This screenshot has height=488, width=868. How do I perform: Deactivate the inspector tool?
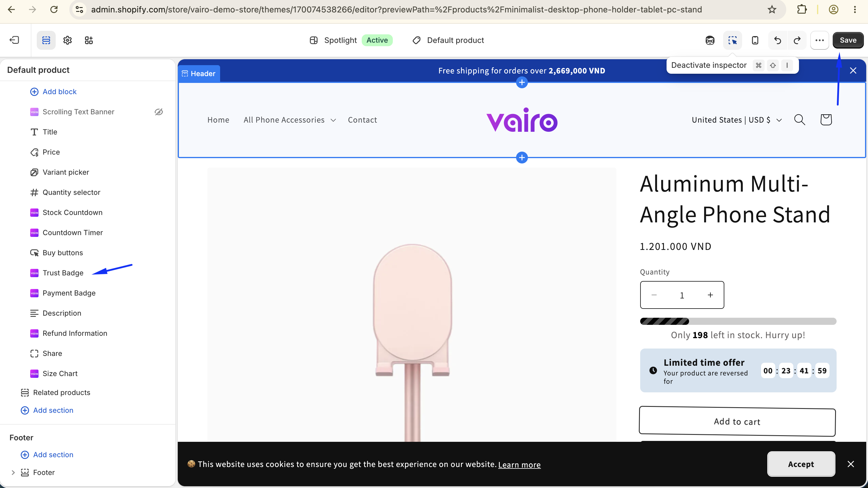(732, 40)
